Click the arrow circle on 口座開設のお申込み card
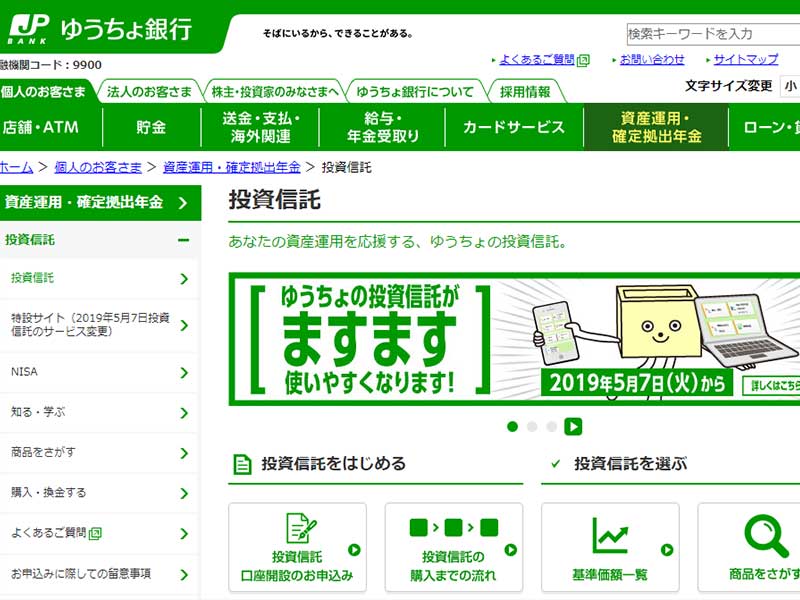The width and height of the screenshot is (800, 600). [x=354, y=549]
